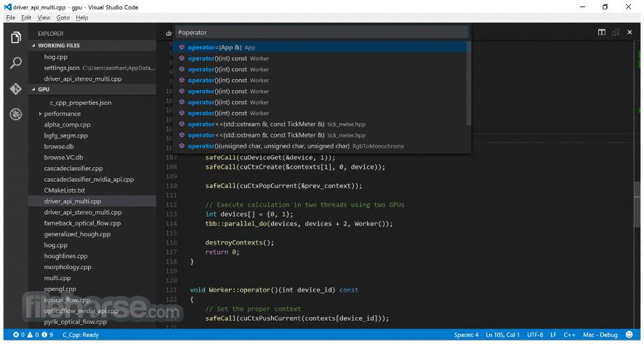The height and width of the screenshot is (344, 644).
Task: Click the editor vertical scrollbar
Action: tap(637, 204)
